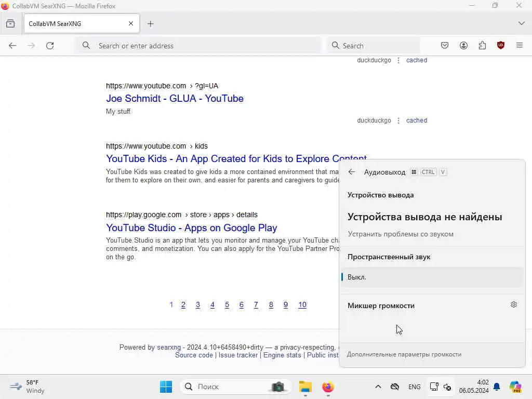Open Дополнительные параметры громкости
Viewport: 532px width, 399px height.
click(x=404, y=354)
